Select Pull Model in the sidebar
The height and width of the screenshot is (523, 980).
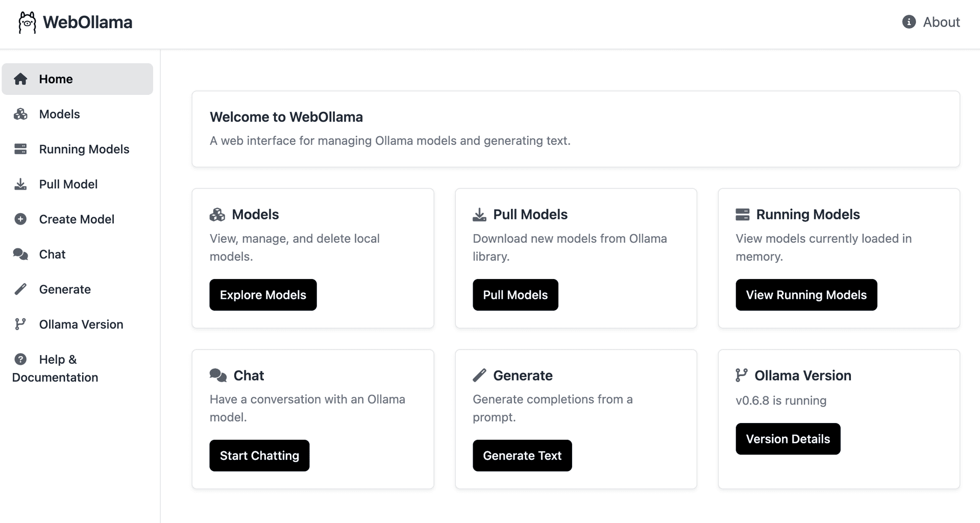tap(78, 184)
